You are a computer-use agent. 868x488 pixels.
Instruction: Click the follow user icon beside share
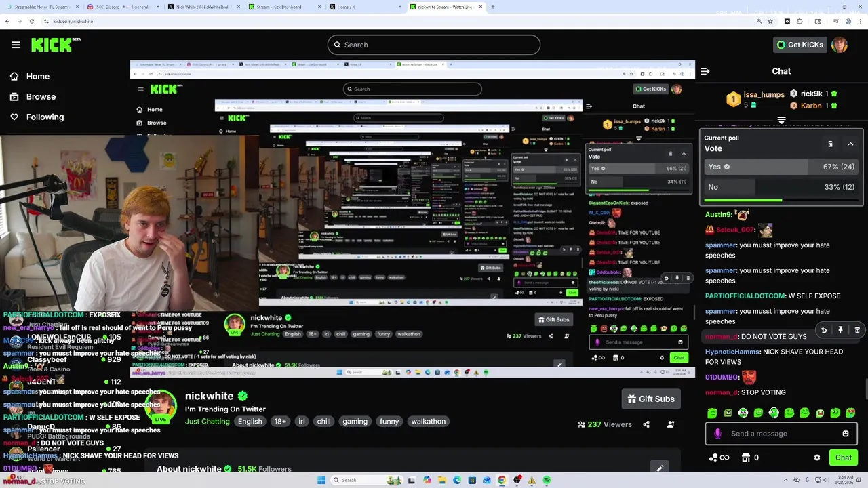[x=671, y=424]
